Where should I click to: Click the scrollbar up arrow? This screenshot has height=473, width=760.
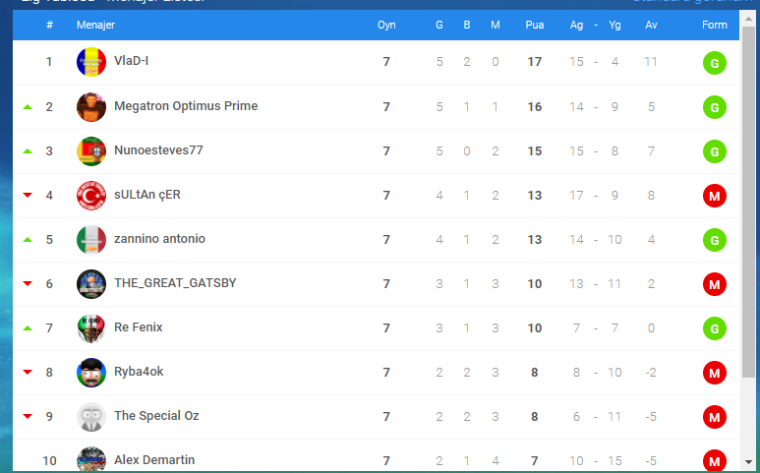click(x=749, y=19)
